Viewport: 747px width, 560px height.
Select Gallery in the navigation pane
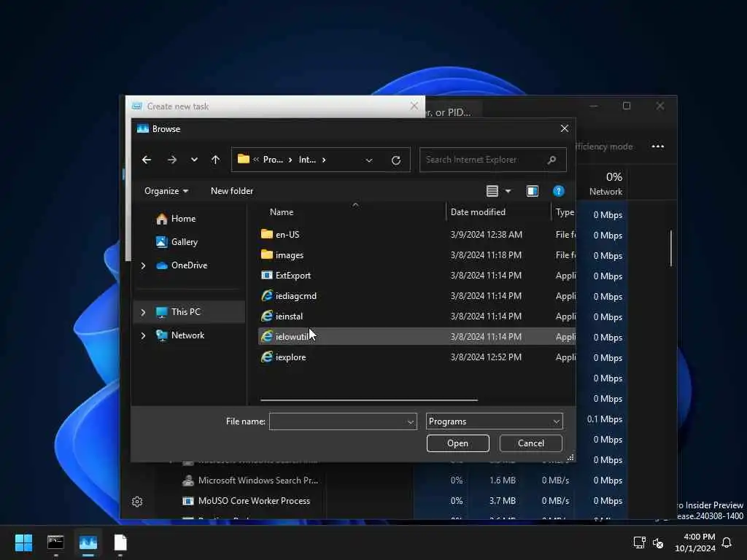point(184,242)
